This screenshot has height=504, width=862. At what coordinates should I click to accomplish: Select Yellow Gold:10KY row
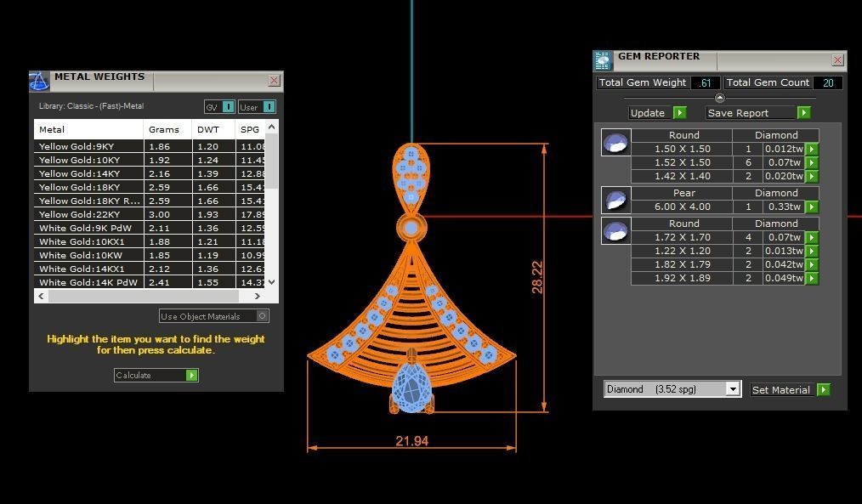(149, 161)
